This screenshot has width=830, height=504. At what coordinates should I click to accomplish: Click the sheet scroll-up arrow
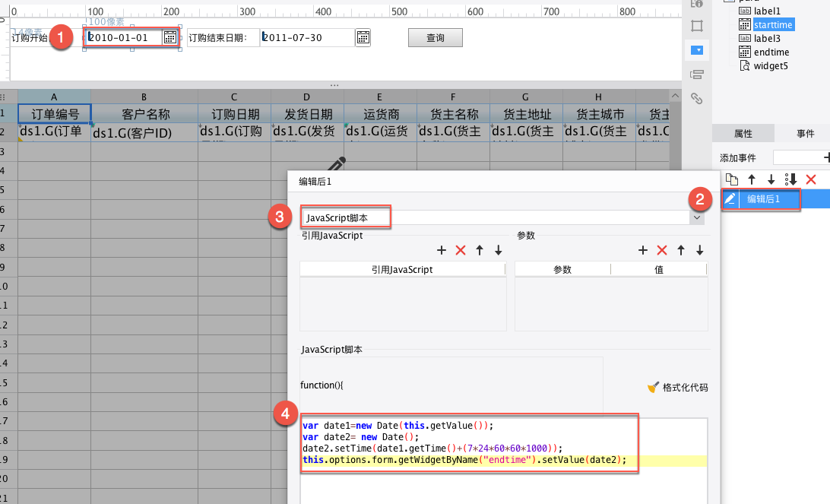[x=675, y=96]
